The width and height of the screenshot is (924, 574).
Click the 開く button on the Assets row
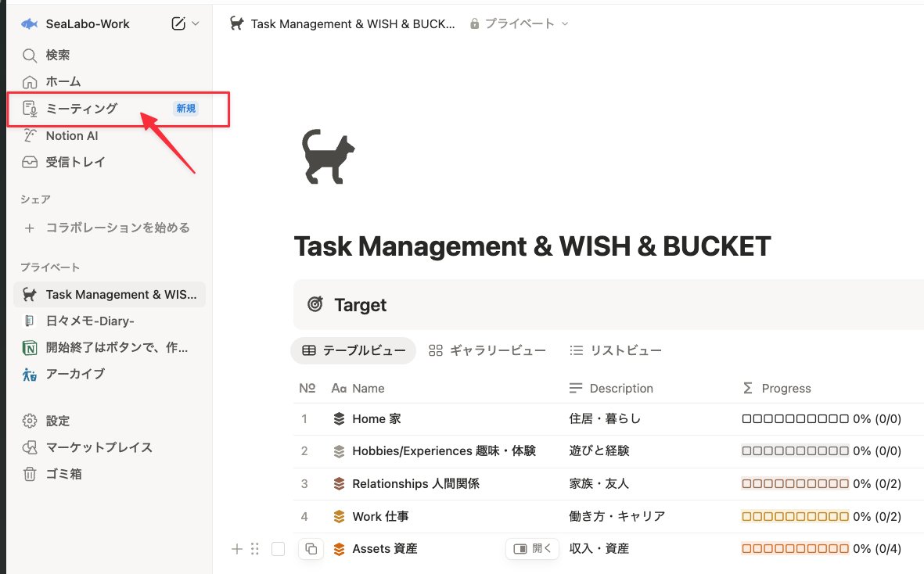pos(532,549)
